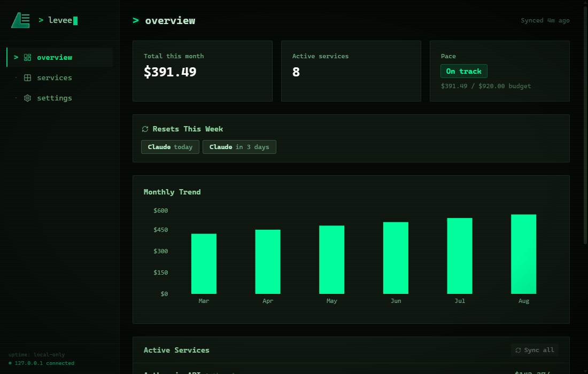Click the levee logo icon

pyautogui.click(x=21, y=20)
